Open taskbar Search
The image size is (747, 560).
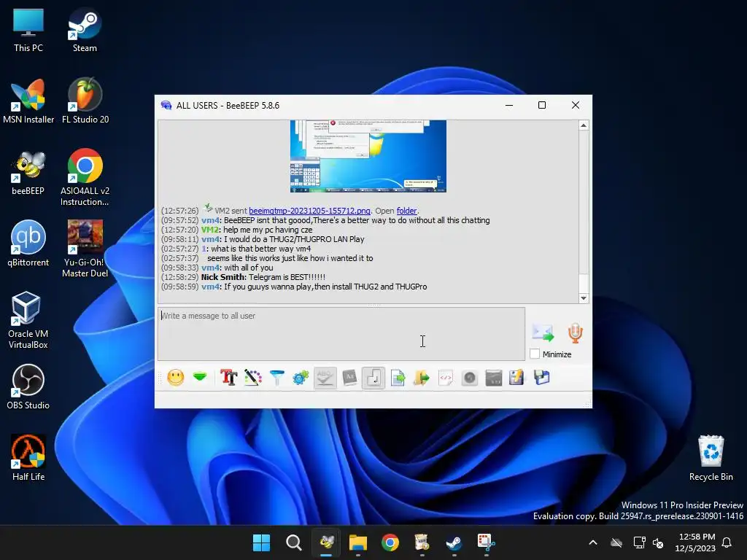[x=293, y=542]
